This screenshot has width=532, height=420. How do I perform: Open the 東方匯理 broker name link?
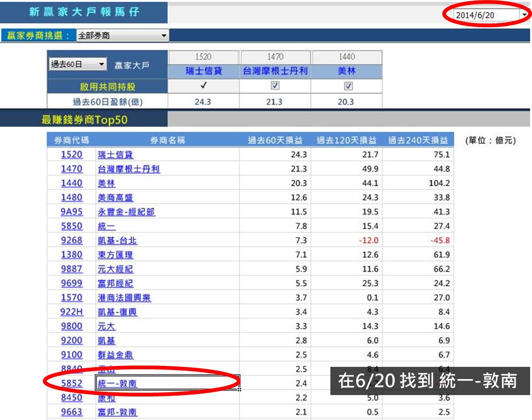point(115,254)
